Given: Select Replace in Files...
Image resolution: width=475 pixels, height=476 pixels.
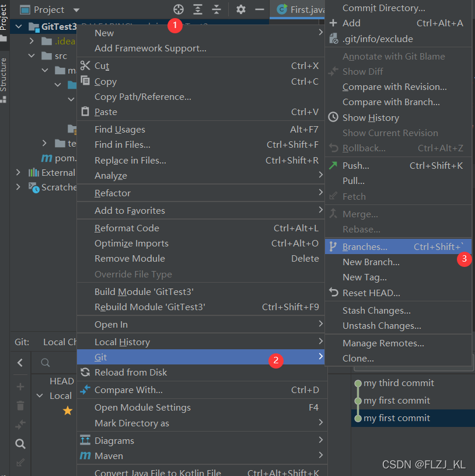Looking at the screenshot, I should pyautogui.click(x=201, y=160).
